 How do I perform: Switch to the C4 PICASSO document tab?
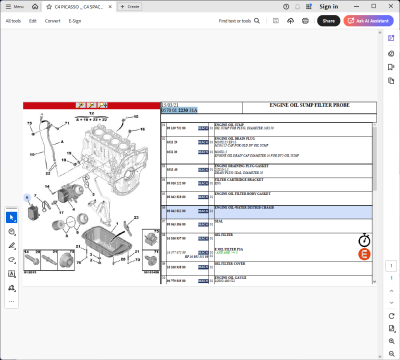(78, 7)
